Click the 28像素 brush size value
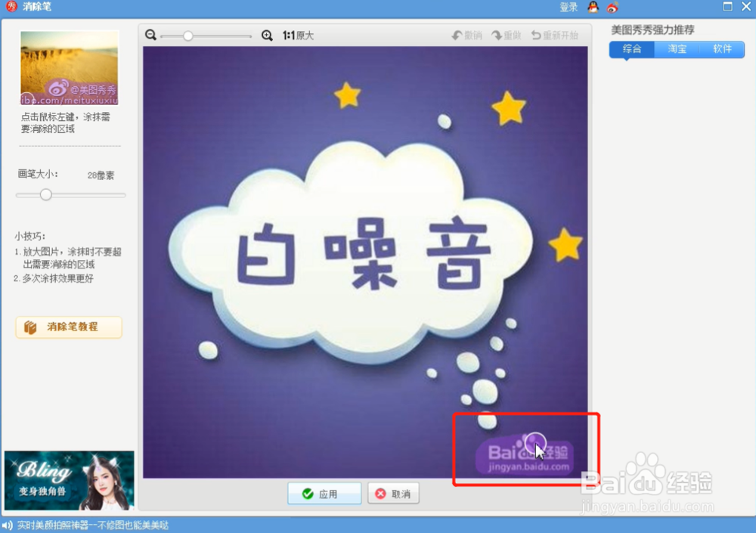This screenshot has height=533, width=756. [x=101, y=175]
